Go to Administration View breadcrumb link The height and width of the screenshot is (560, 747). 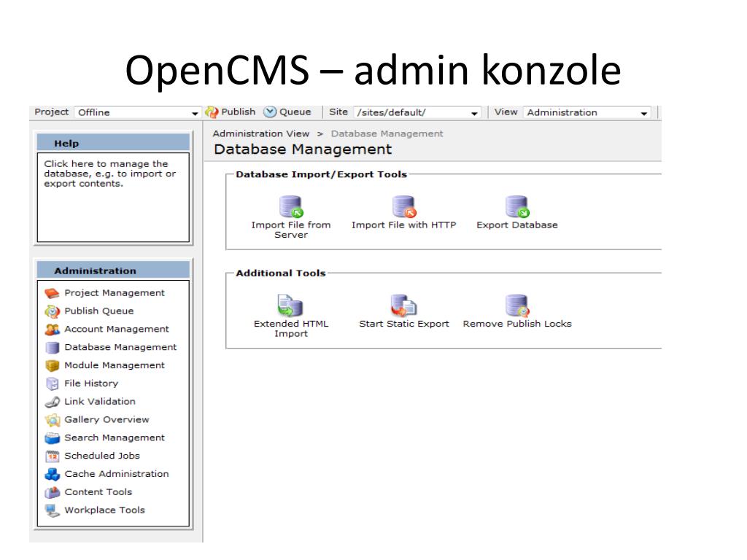pyautogui.click(x=260, y=134)
